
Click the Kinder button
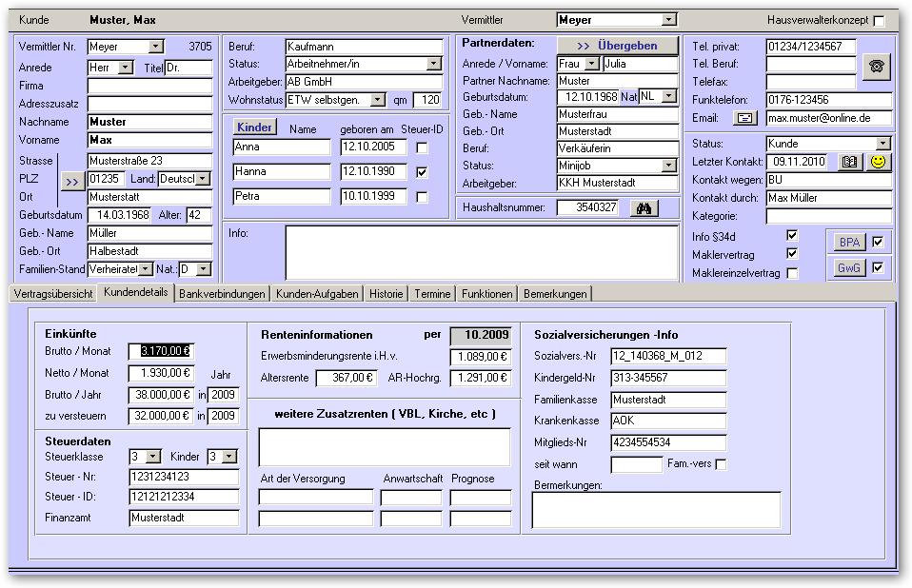[254, 127]
